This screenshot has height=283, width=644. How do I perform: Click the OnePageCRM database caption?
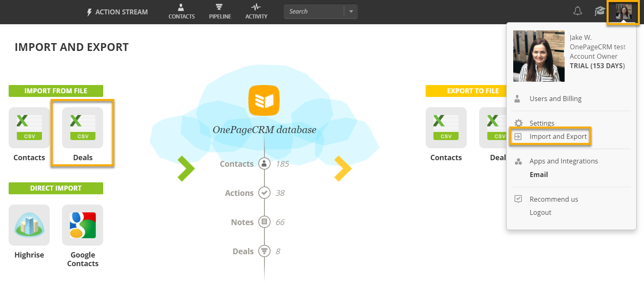(x=264, y=130)
